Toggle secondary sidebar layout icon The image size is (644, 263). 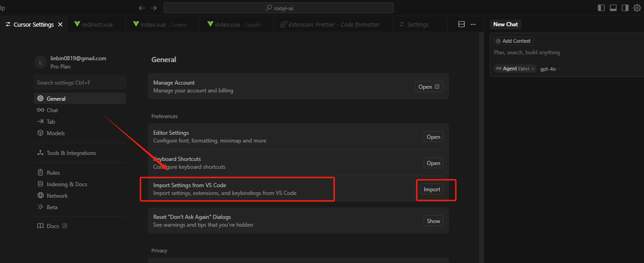click(625, 8)
